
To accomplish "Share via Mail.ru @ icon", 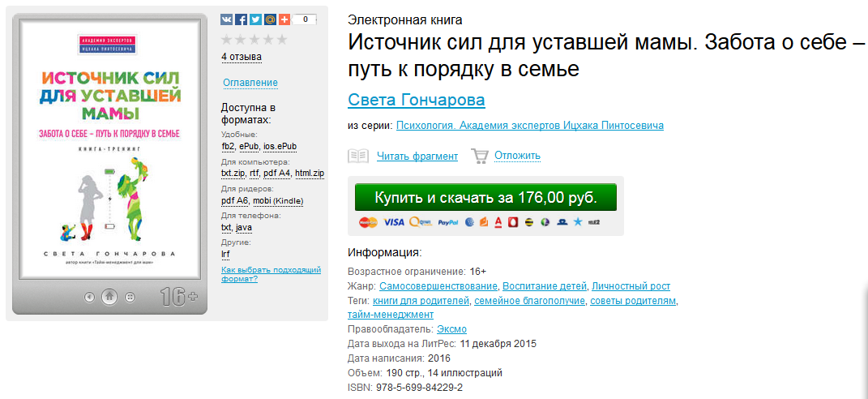I will point(270,19).
